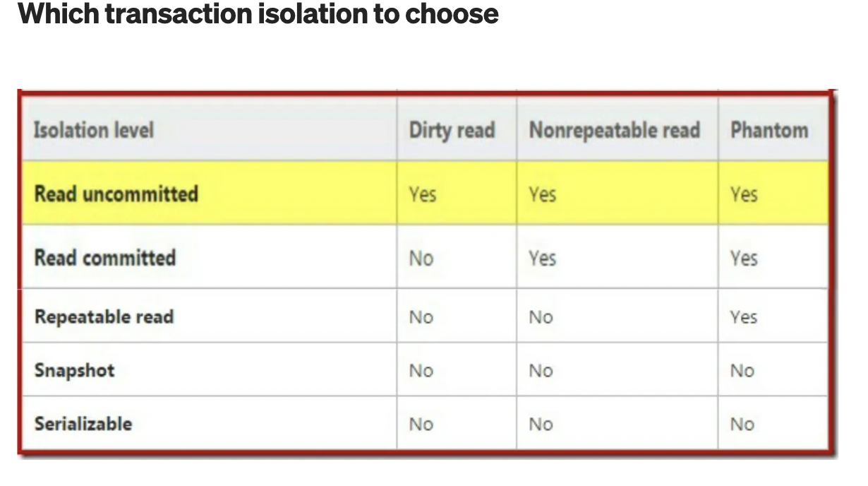Click the highlighted "Read uncommitted" row label
This screenshot has width=868, height=486.
tap(116, 194)
